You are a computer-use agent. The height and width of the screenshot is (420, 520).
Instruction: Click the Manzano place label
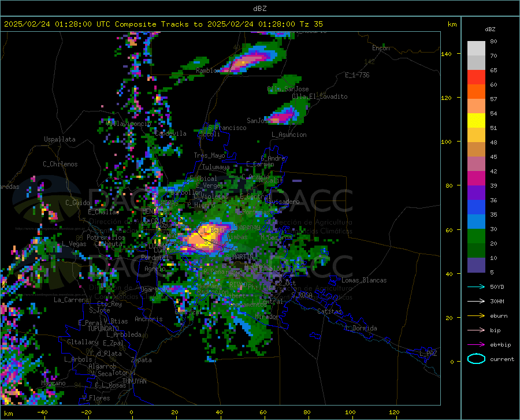pos(53,383)
